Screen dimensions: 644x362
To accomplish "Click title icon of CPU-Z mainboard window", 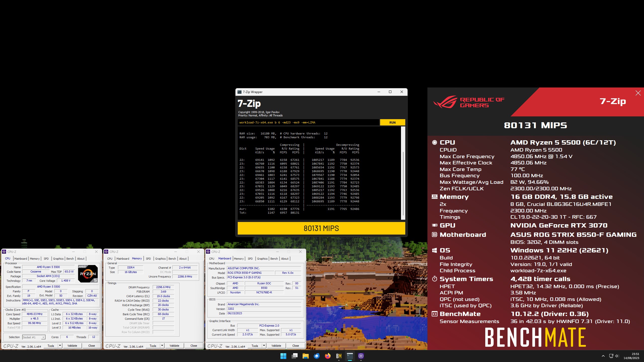I will (208, 252).
